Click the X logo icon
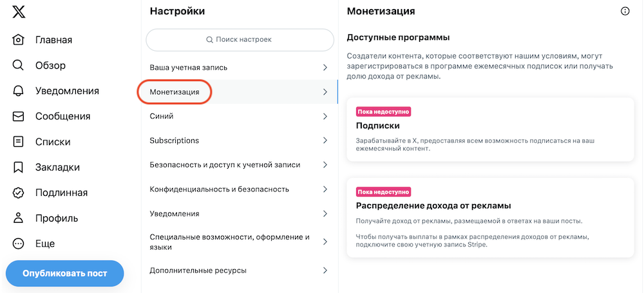The width and height of the screenshot is (644, 293). pyautogui.click(x=19, y=12)
